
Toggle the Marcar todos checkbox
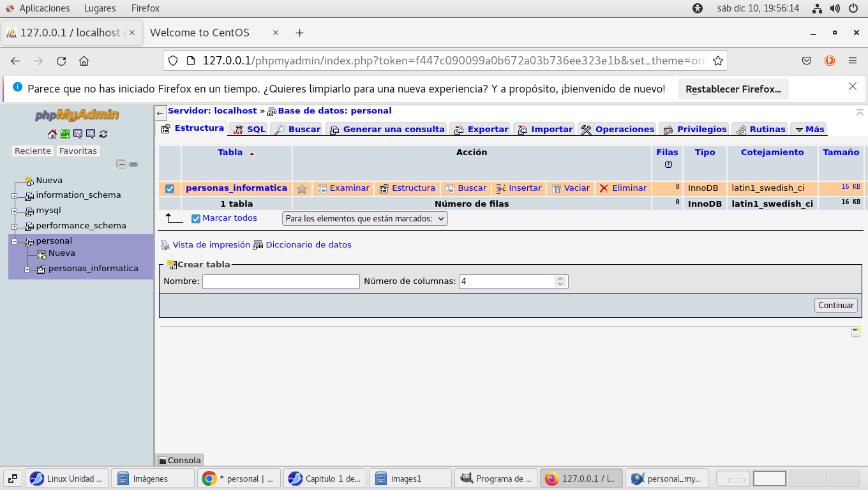pyautogui.click(x=196, y=219)
